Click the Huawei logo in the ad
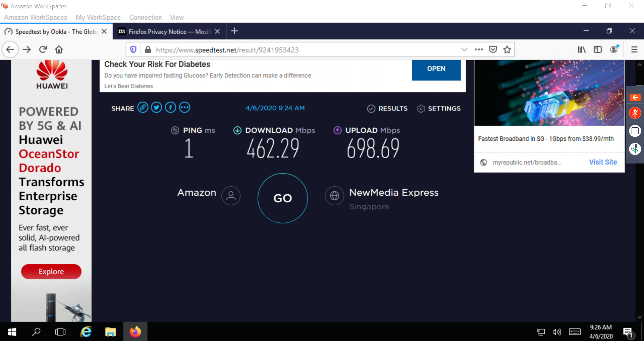Image resolution: width=644 pixels, height=341 pixels. 52,75
